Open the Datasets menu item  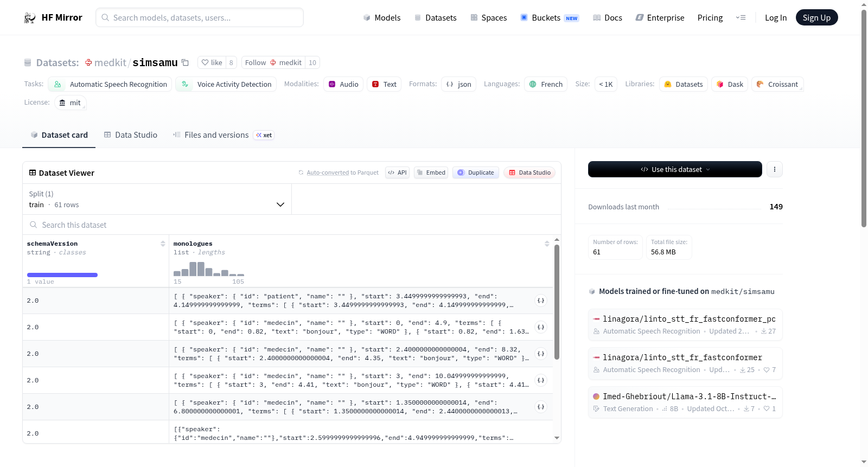coord(436,18)
